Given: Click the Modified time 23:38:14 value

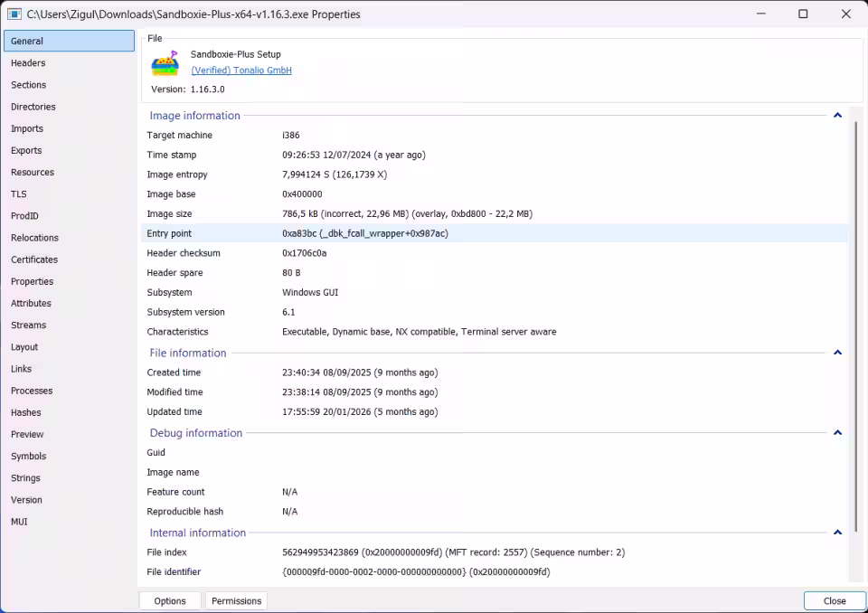Looking at the screenshot, I should [360, 392].
